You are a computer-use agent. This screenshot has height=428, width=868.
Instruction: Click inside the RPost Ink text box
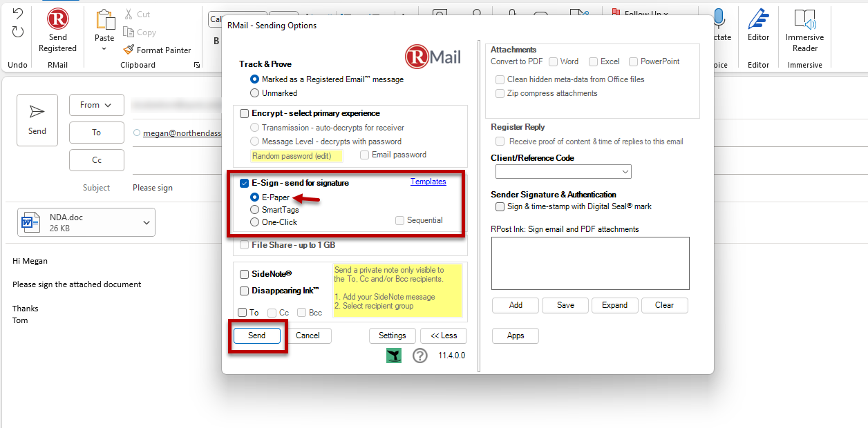point(590,263)
